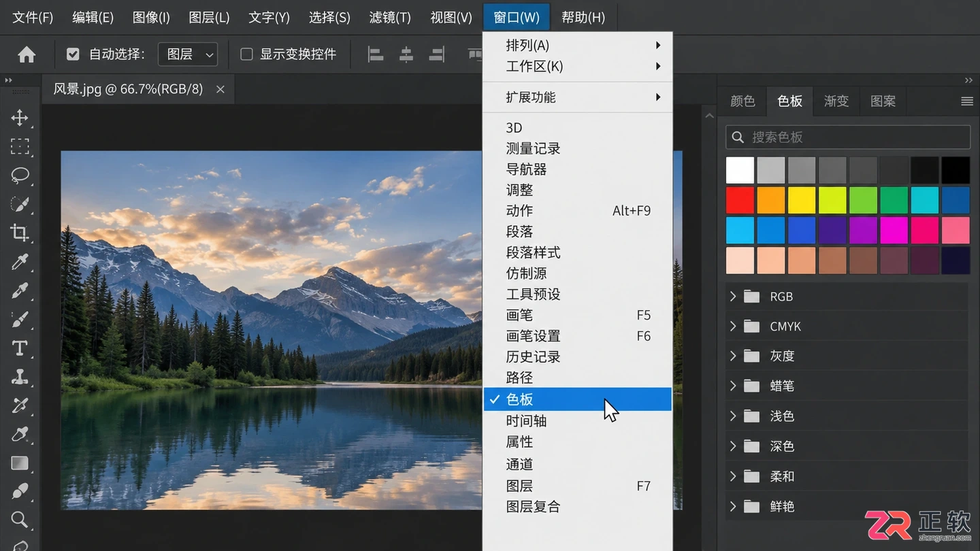Screen dimensions: 980x551
Task: Choose 历史记录 from the Window menu
Action: (577, 356)
